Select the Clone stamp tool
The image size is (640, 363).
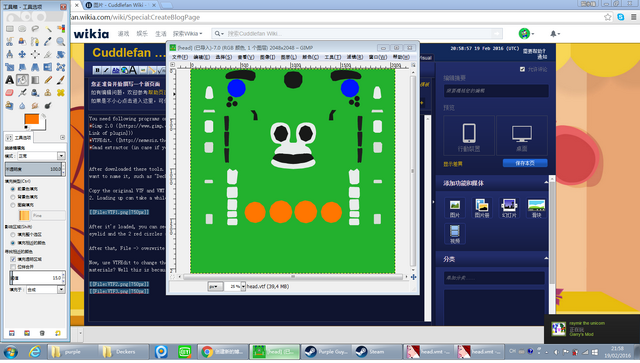48,93
